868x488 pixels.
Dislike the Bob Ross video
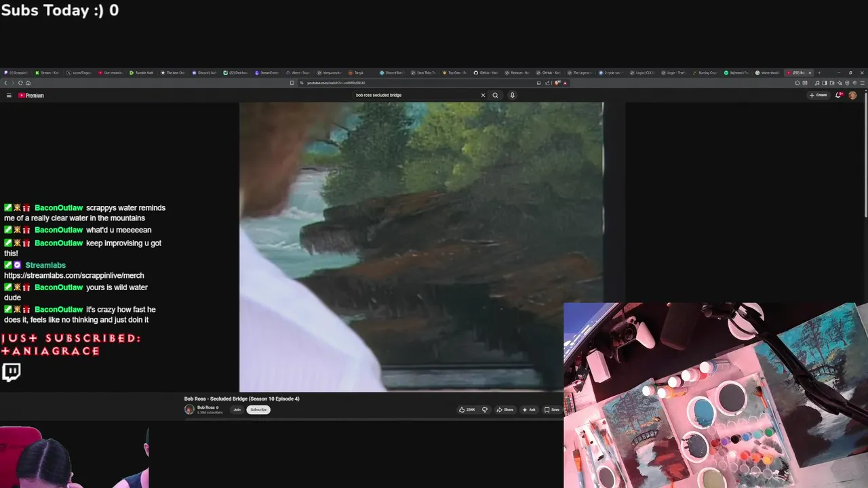point(485,409)
